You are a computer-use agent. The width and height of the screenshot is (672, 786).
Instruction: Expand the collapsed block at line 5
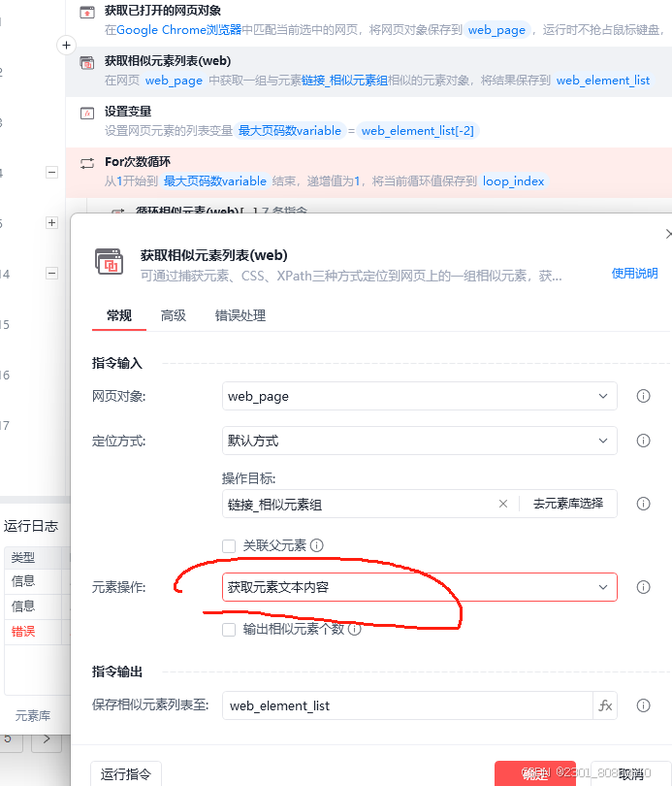coord(51,222)
